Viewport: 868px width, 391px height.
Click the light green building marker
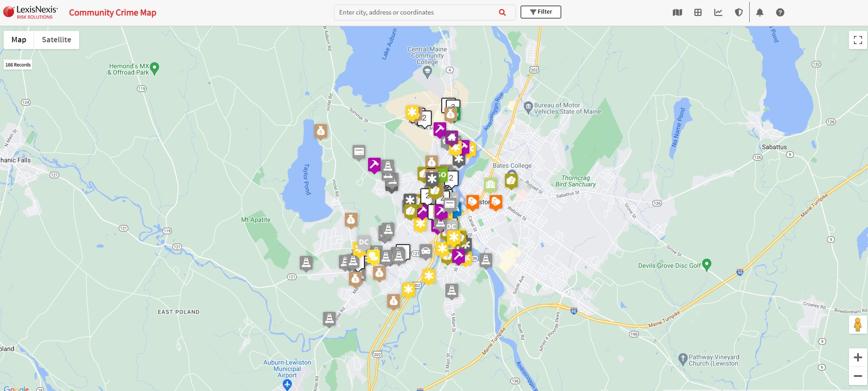490,184
